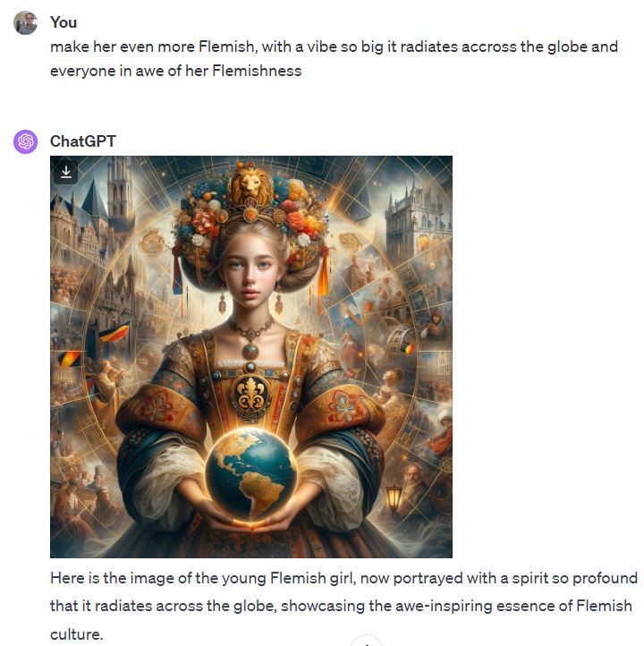Click the "You" sender name
644x646 pixels.
click(64, 22)
